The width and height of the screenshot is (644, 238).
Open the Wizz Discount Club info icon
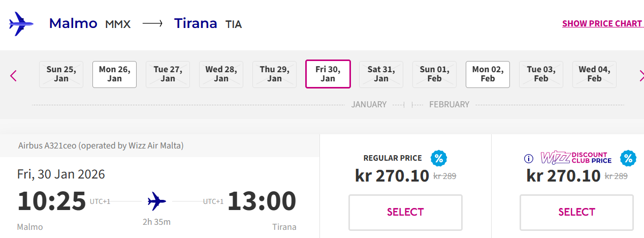click(529, 158)
